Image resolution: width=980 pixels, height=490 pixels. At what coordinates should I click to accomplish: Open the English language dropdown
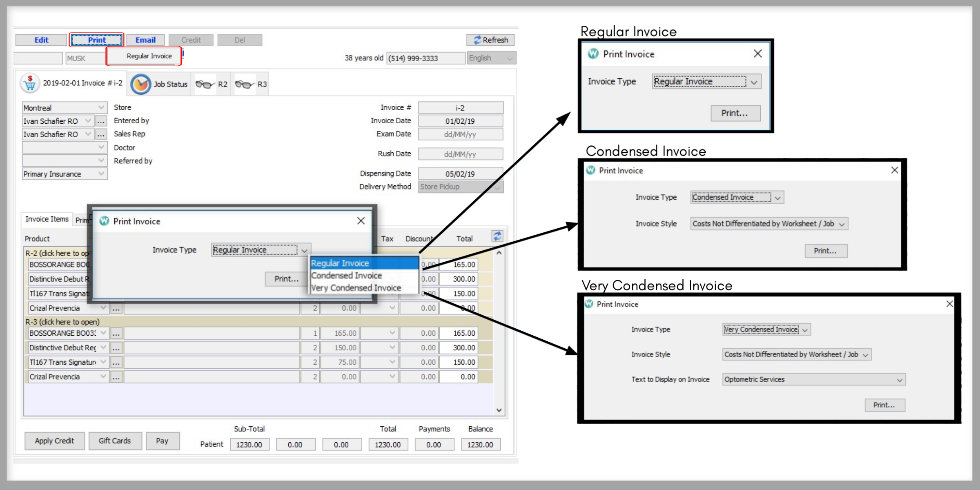coord(510,58)
